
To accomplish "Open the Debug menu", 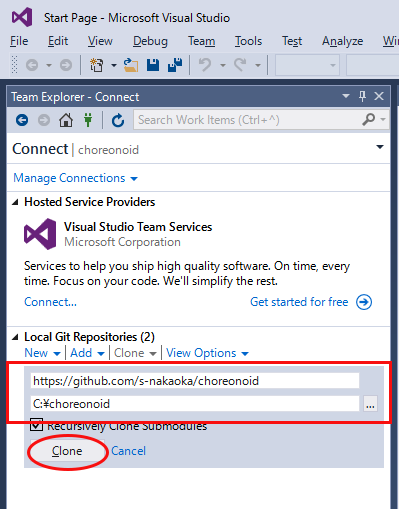I will point(150,41).
